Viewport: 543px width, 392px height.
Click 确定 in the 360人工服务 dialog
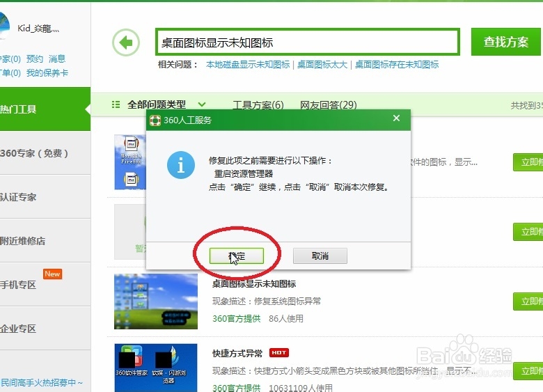(x=237, y=256)
